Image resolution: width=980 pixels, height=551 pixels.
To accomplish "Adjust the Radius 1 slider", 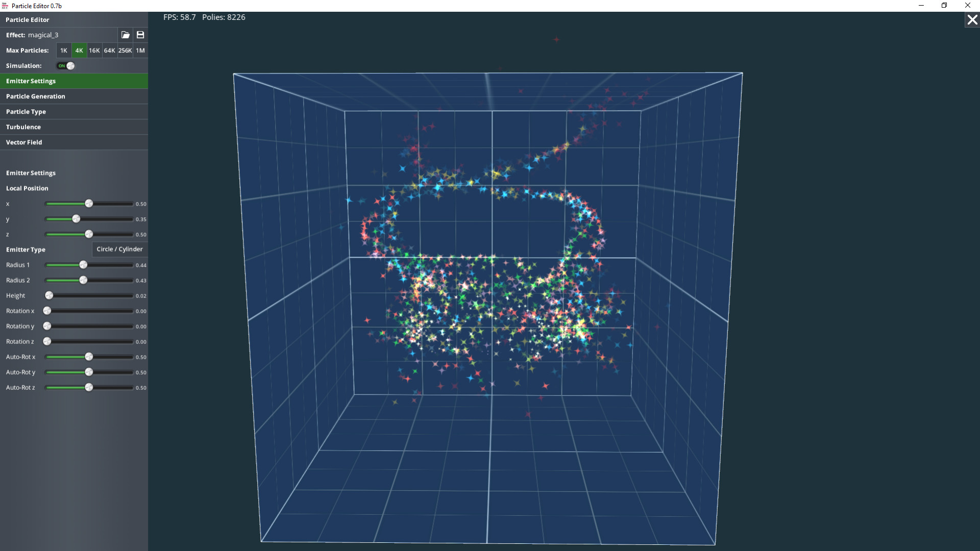I will click(83, 265).
